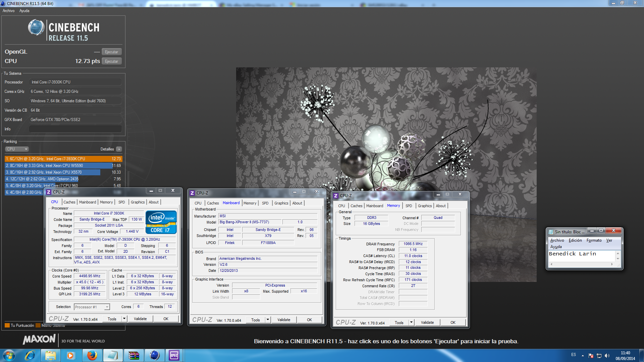644x362 pixels.
Task: Click the DRAM Frequency value 1066.5 MHz
Action: pyautogui.click(x=413, y=244)
